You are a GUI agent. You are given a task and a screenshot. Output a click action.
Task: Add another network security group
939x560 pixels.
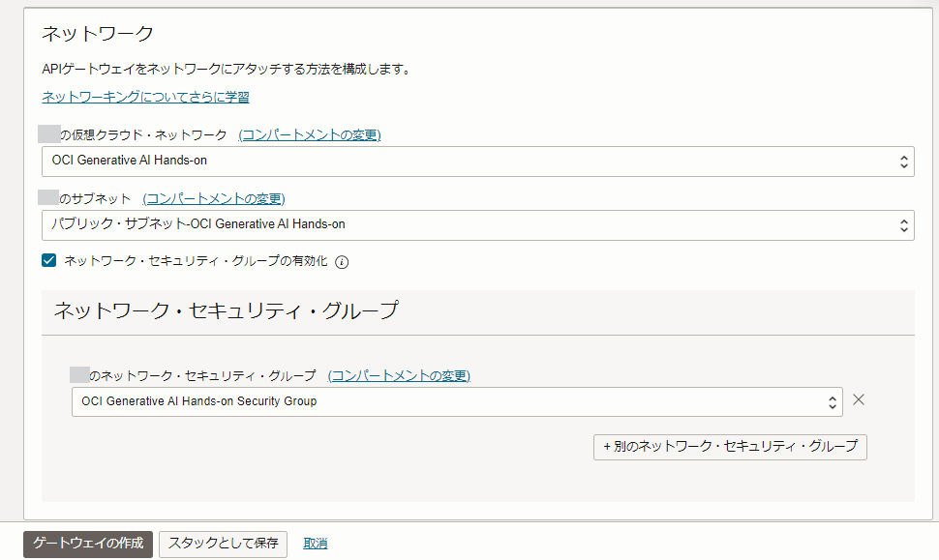tap(730, 447)
